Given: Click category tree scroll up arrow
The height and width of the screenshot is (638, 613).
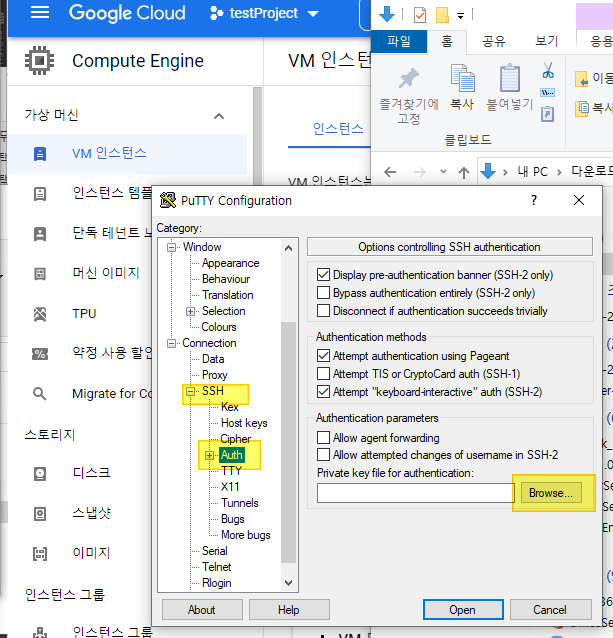Looking at the screenshot, I should (288, 248).
